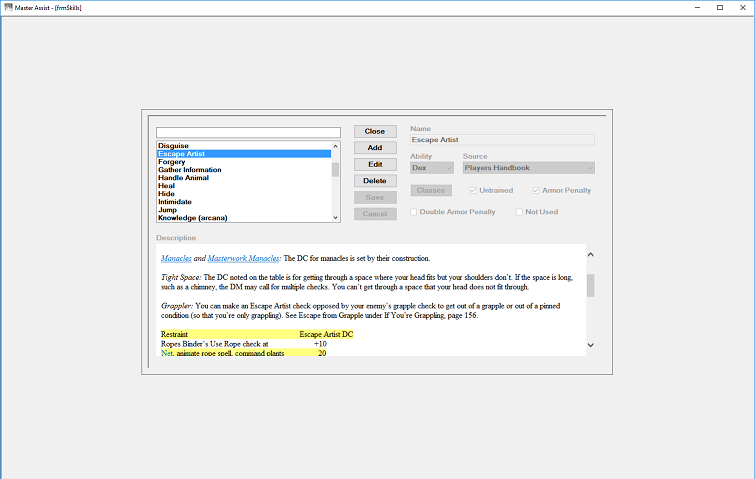Viewport: 755px width, 479px height.
Task: Click the Close button
Action: [375, 131]
